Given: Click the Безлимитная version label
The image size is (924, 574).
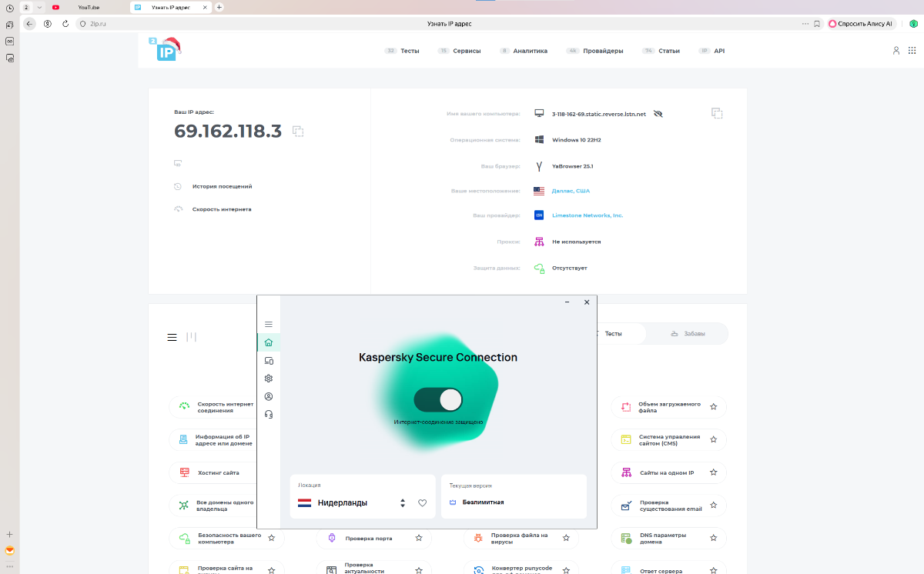Looking at the screenshot, I should tap(483, 502).
